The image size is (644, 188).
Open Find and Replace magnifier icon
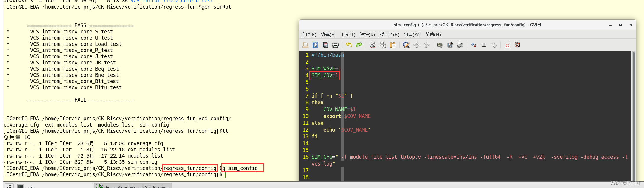406,45
